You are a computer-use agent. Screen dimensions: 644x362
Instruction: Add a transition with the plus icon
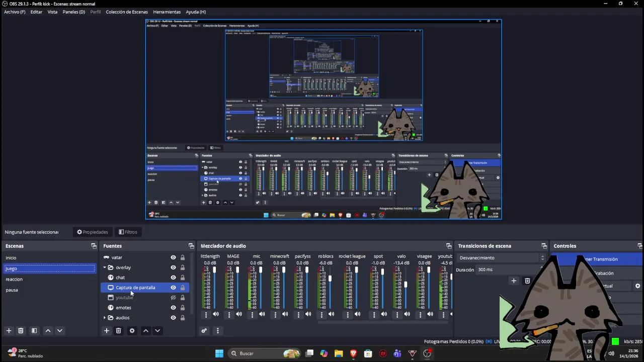[x=514, y=281]
